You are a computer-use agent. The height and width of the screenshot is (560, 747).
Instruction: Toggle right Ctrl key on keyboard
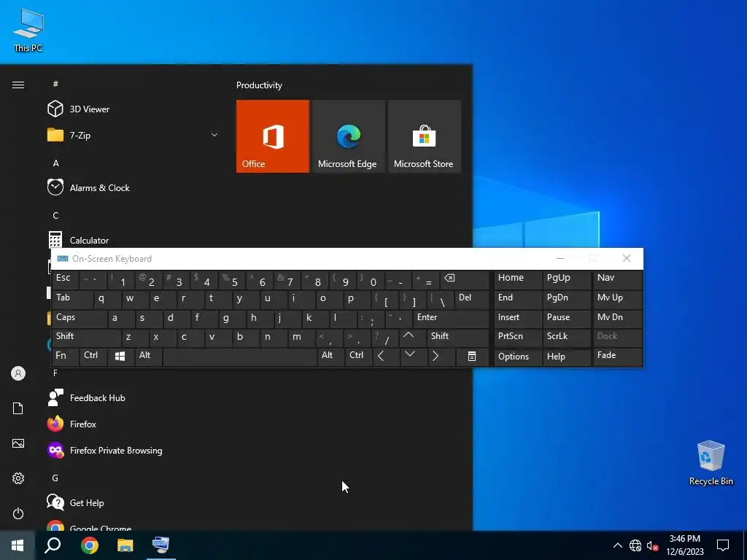(358, 357)
